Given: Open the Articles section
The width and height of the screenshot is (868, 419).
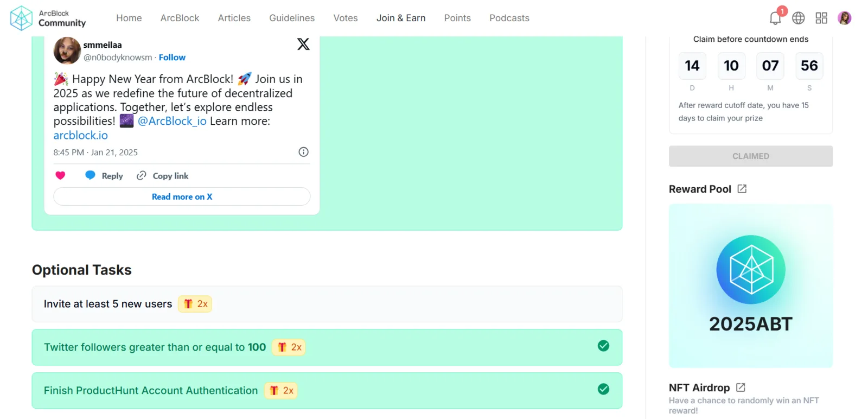Looking at the screenshot, I should click(234, 18).
